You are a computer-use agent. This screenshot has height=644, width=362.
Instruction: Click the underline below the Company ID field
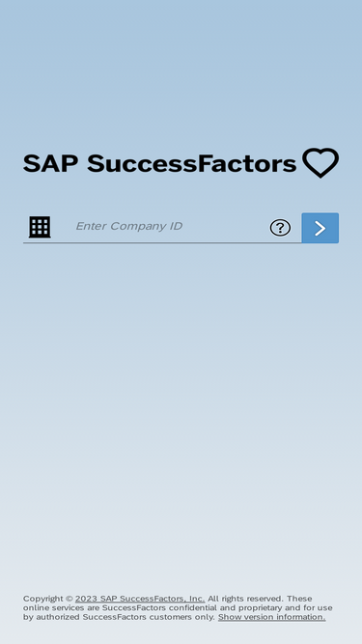tap(162, 242)
